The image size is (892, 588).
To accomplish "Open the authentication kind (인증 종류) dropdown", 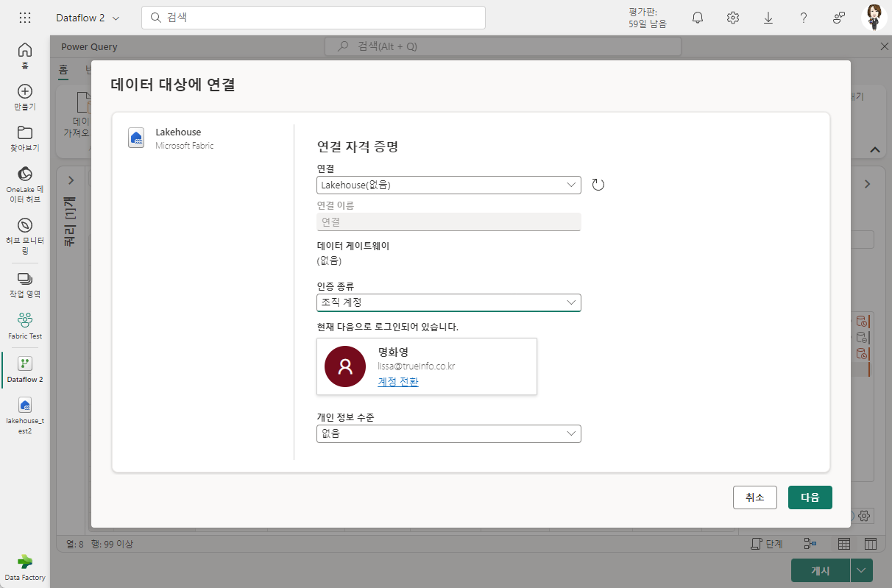I will tap(449, 302).
